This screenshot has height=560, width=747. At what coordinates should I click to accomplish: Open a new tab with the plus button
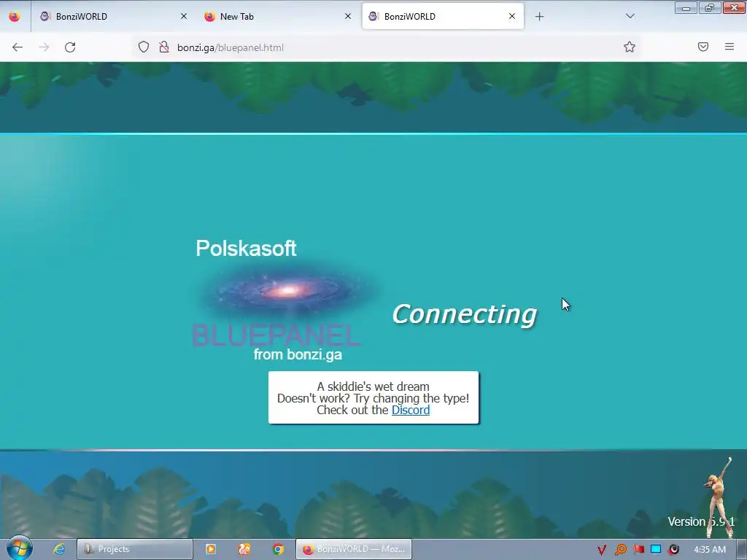(539, 17)
